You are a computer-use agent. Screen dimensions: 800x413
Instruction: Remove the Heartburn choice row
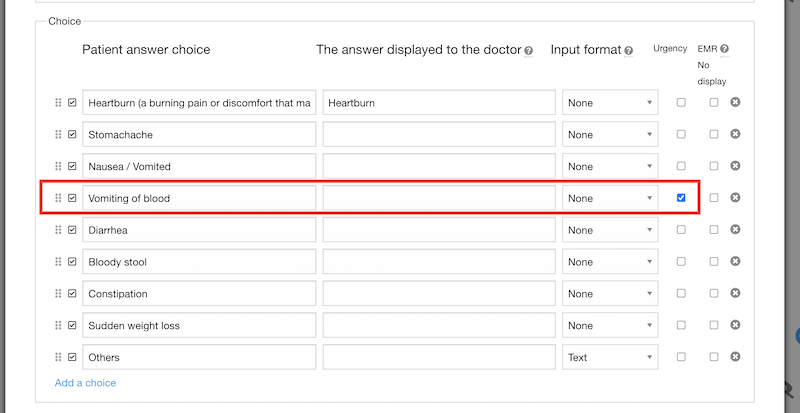735,102
